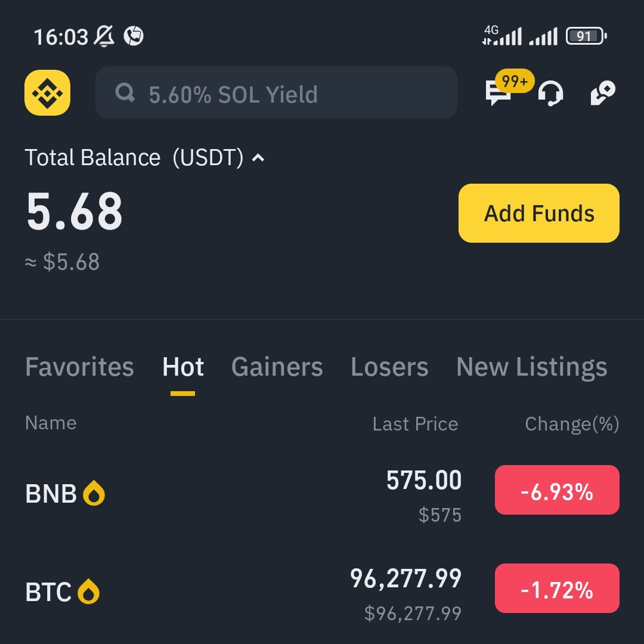The width and height of the screenshot is (644, 644).
Task: Toggle the BTC -1.72% change badge
Action: (x=557, y=589)
